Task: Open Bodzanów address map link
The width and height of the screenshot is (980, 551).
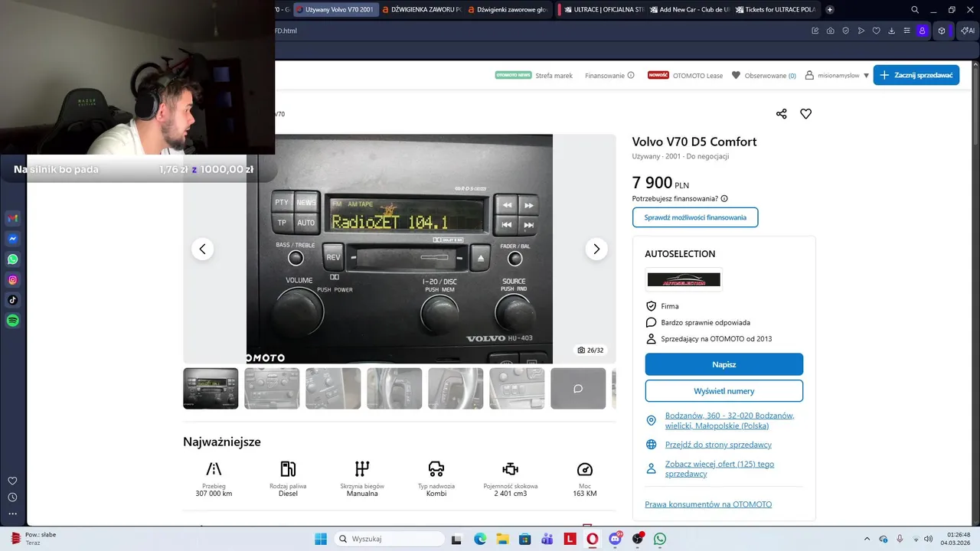Action: point(730,420)
